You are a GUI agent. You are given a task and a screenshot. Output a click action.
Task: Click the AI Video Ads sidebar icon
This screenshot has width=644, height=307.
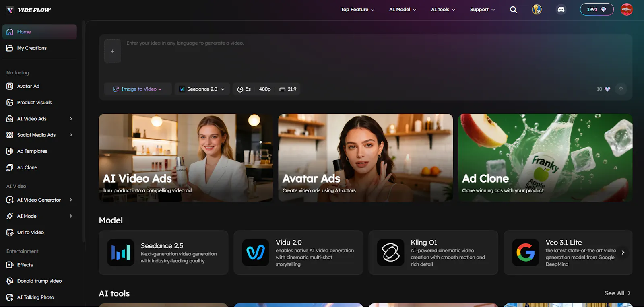pos(10,119)
